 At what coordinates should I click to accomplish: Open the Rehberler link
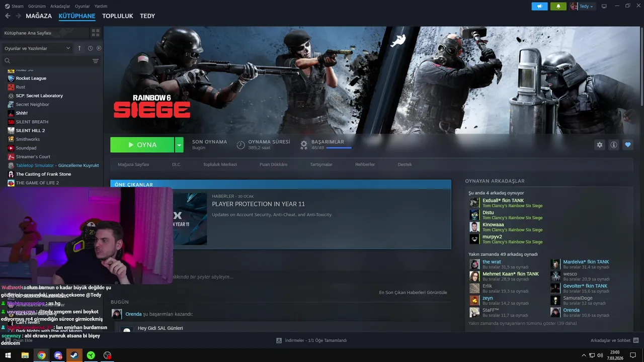(365, 164)
